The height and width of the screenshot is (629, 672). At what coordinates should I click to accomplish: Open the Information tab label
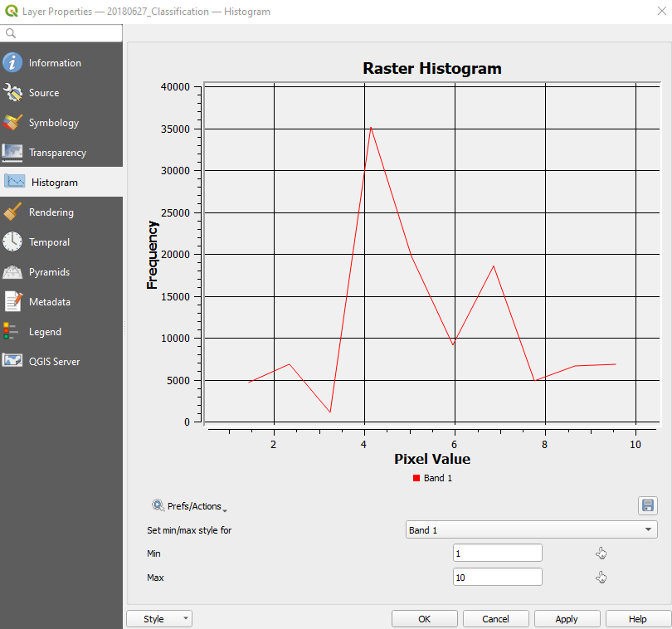[x=55, y=63]
